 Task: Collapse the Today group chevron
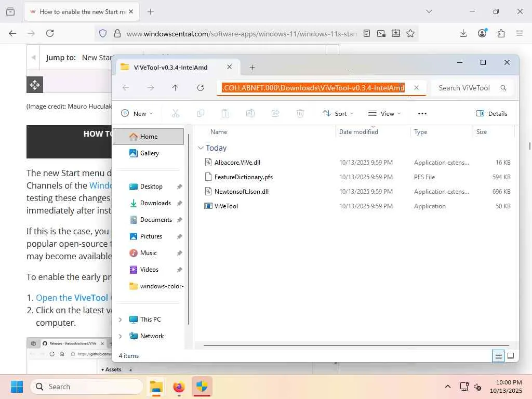(201, 148)
